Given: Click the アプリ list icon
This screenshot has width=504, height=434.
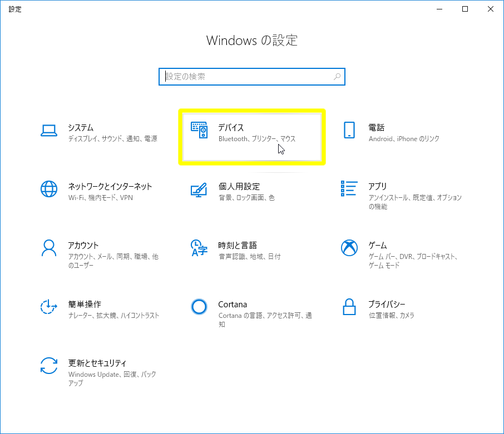Looking at the screenshot, I should click(x=349, y=188).
